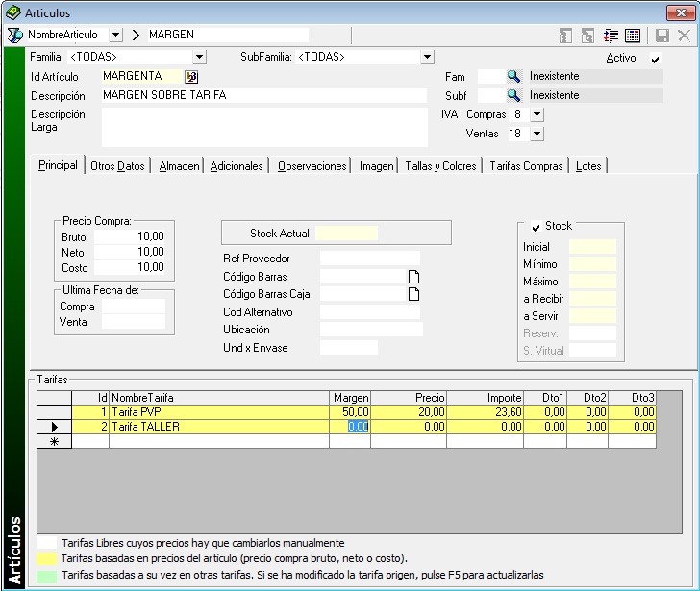Open the grid table view icon
The width and height of the screenshot is (700, 591).
633,36
